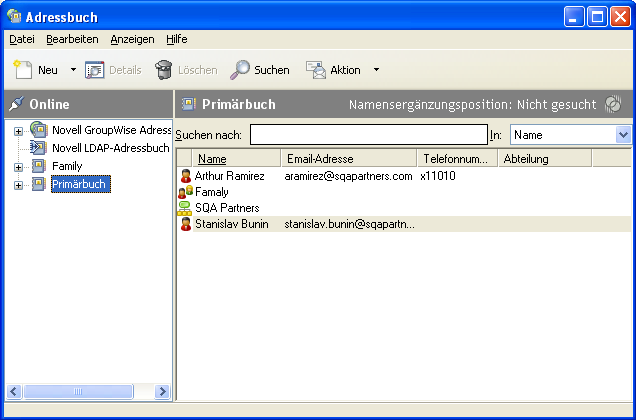
Task: Click the Neu toolbar label
Action: point(48,70)
